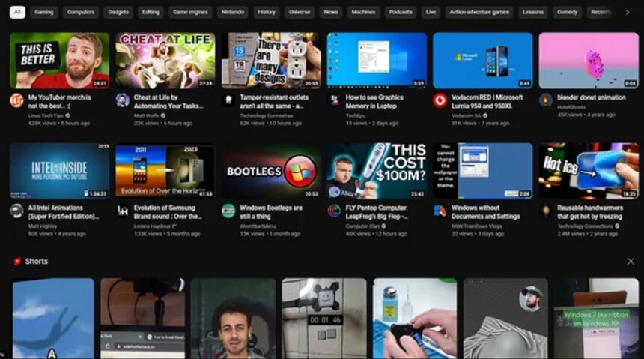This screenshot has height=359, width=644.
Task: Visit Linus Tech Tips channel name
Action: click(46, 115)
